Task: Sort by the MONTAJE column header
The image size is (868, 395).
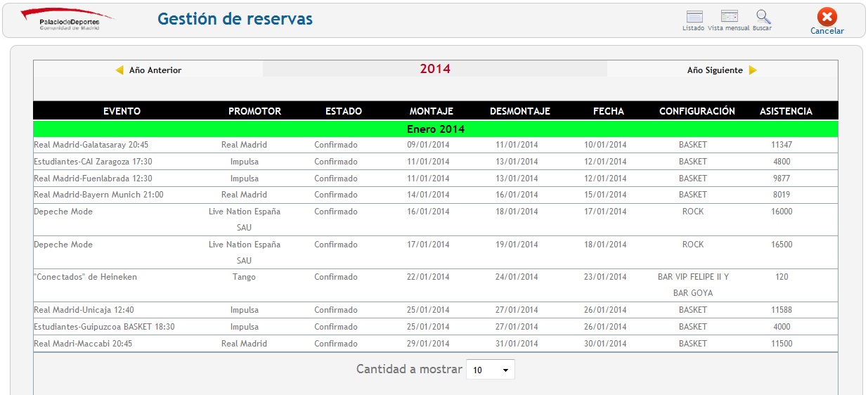Action: tap(432, 111)
